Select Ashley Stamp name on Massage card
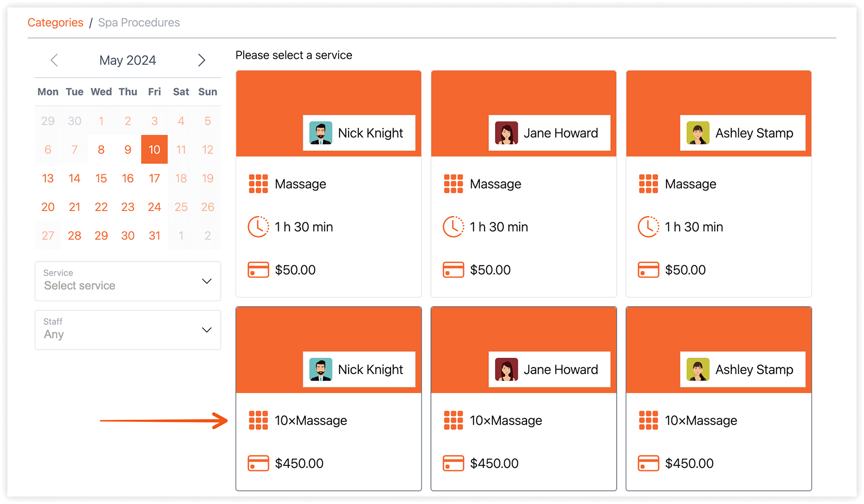Screen dimensions: 864x504 [x=754, y=133]
